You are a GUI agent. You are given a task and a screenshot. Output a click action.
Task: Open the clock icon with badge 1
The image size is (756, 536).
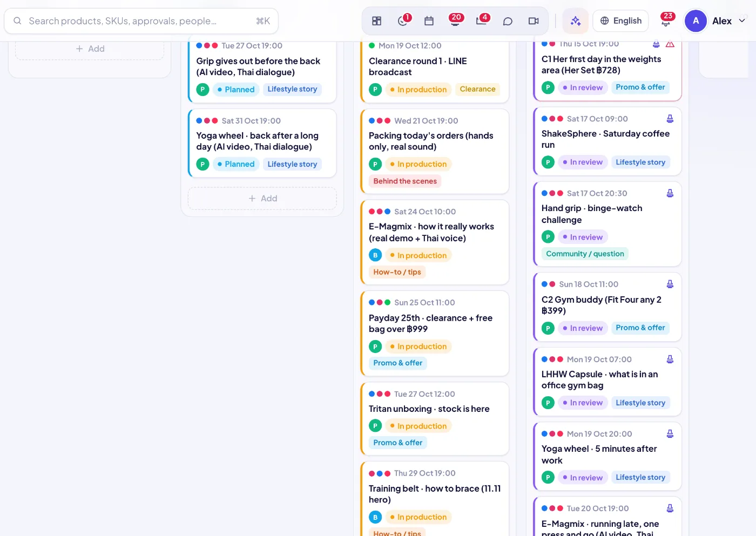point(403,21)
